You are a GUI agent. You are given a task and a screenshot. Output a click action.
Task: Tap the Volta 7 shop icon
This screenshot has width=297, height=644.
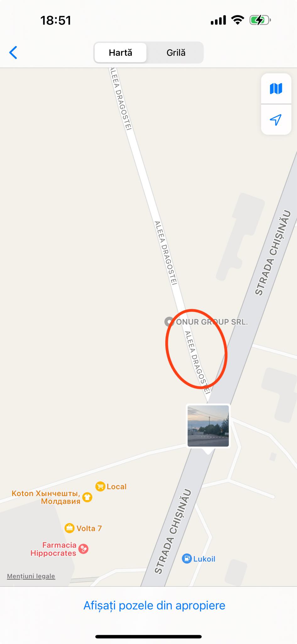pos(69,528)
